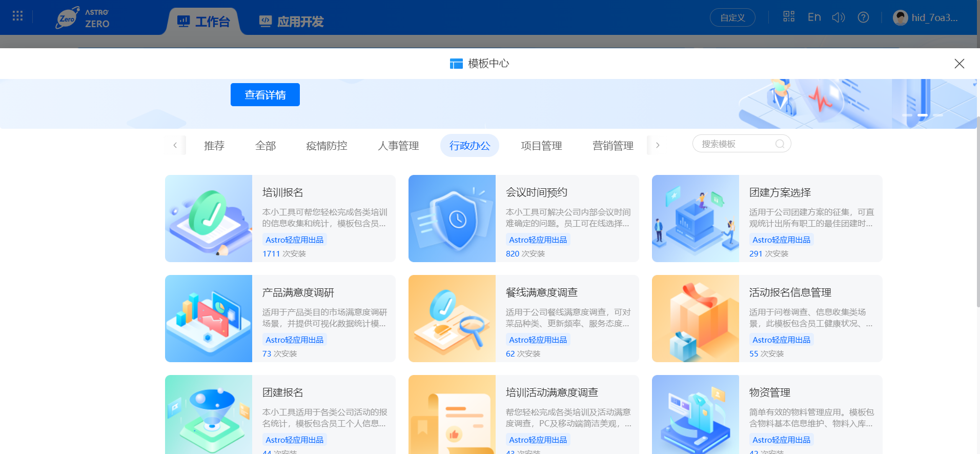Open the 会议时间预约 template thumbnail
Image resolution: width=980 pixels, height=454 pixels.
click(x=452, y=219)
